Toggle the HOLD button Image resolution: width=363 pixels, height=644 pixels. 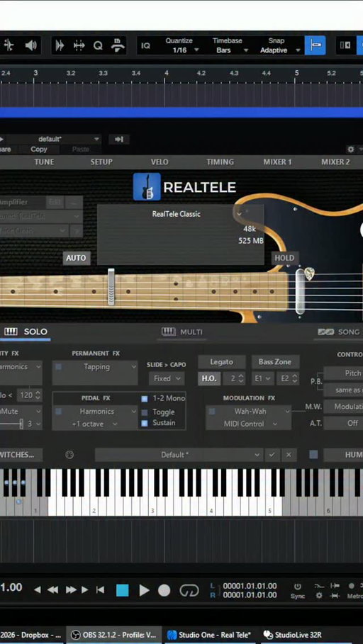pyautogui.click(x=284, y=258)
